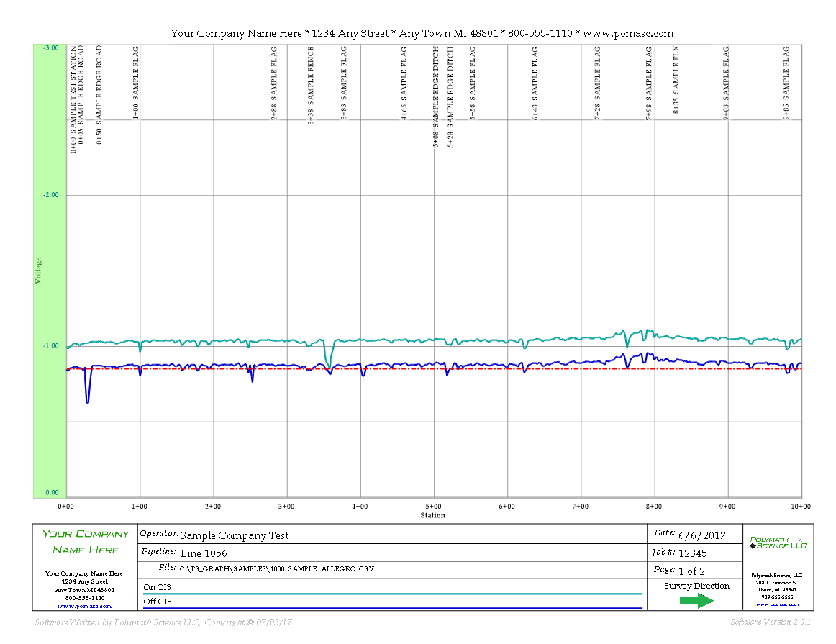836x644 pixels.
Task: Click the -3.00 voltage axis tick
Action: 50,48
